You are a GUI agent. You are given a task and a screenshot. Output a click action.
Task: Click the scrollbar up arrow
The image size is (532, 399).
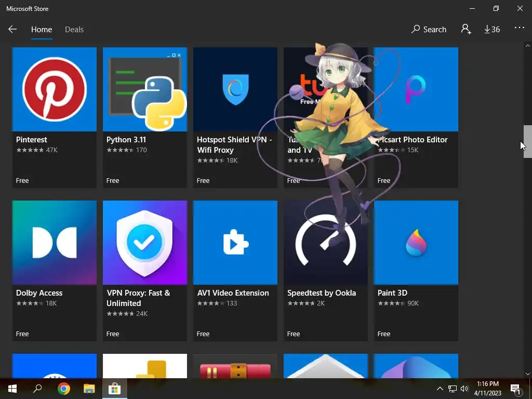coord(528,46)
